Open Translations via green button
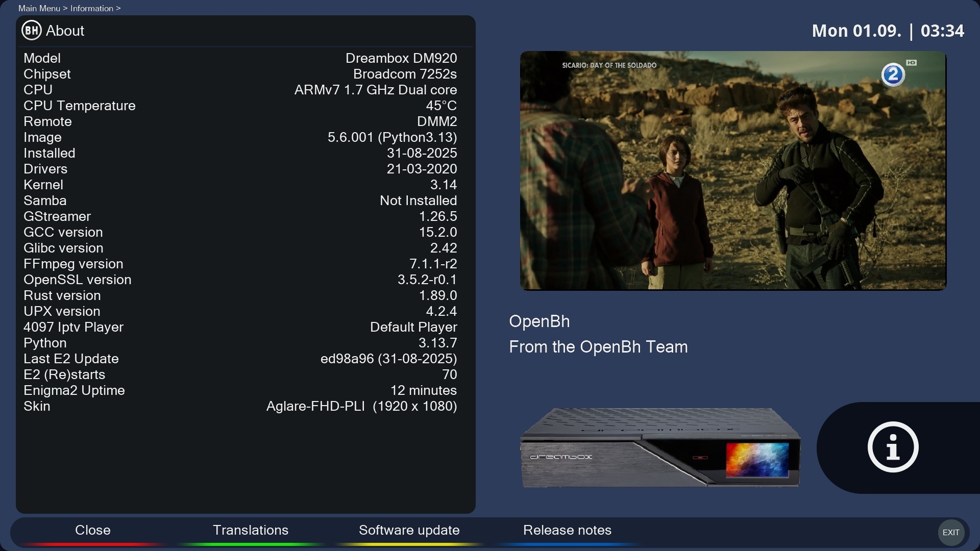The image size is (980, 551). point(251,530)
